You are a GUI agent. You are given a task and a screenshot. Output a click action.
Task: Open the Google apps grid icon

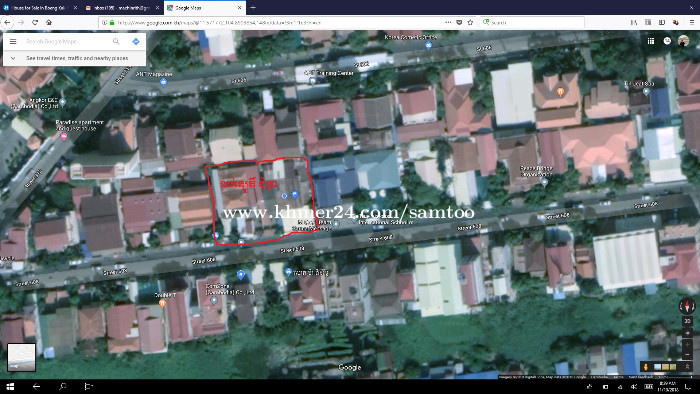(651, 41)
